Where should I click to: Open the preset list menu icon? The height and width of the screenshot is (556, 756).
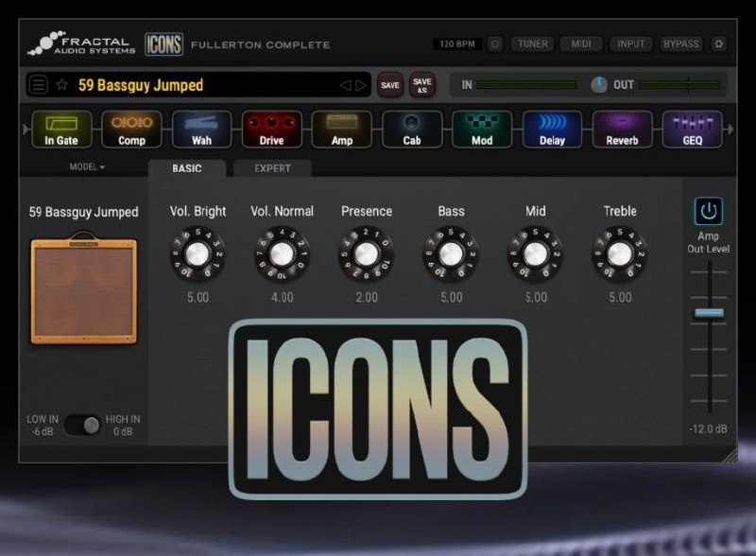[x=39, y=85]
